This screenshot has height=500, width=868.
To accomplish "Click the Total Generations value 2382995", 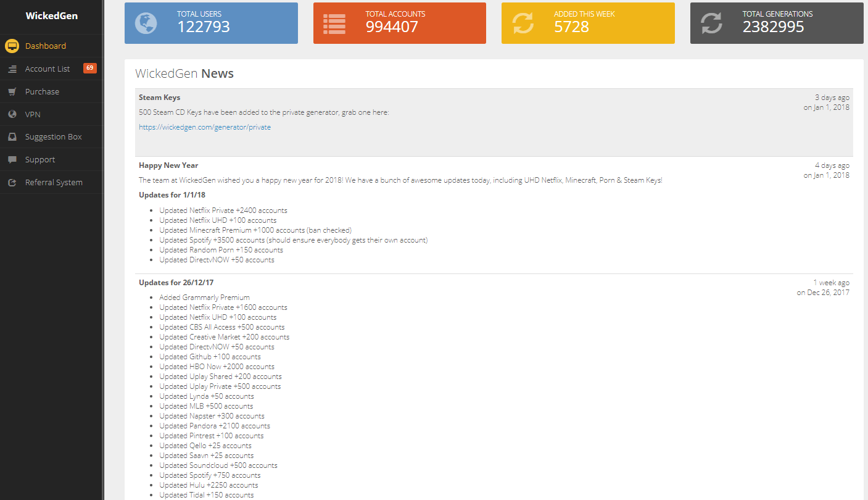I will [x=774, y=27].
